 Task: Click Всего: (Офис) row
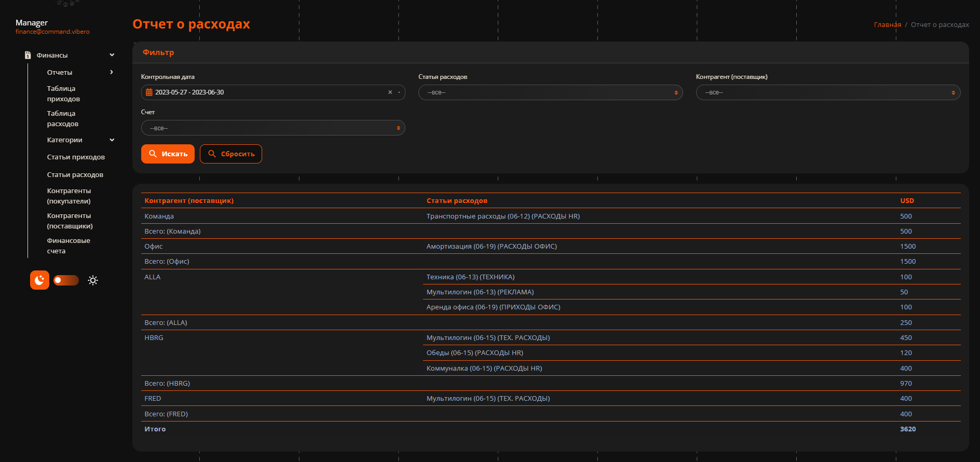551,261
